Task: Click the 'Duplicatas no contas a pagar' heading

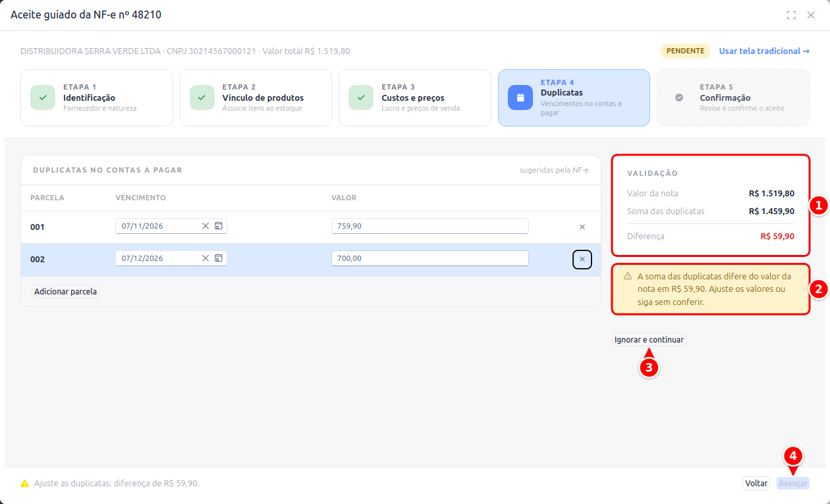Action: 107,170
